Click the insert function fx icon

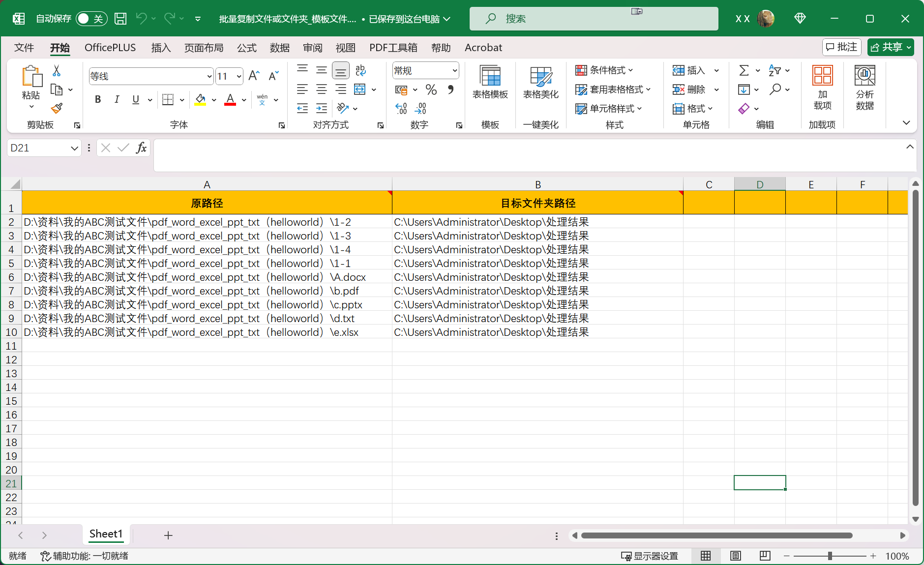(x=141, y=148)
